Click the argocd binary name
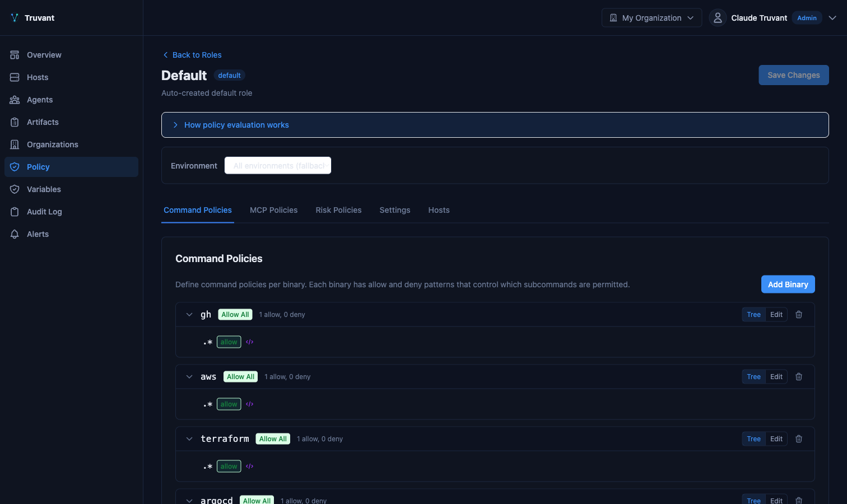Viewport: 847px width, 504px height. click(x=217, y=500)
